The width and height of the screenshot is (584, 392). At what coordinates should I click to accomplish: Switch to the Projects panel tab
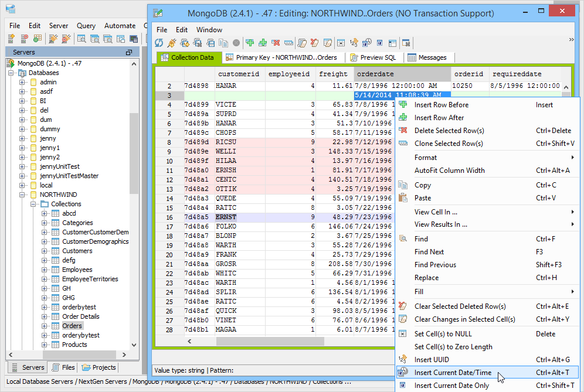pyautogui.click(x=99, y=367)
